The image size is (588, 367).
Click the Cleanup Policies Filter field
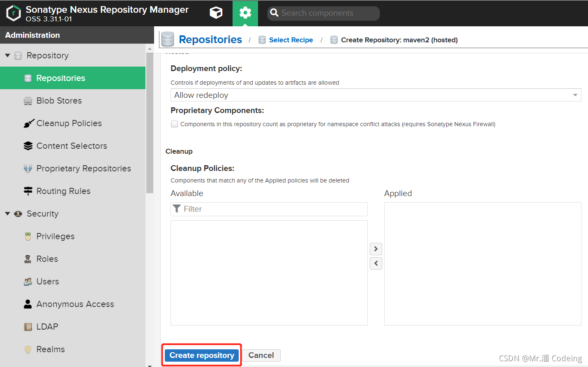point(269,209)
